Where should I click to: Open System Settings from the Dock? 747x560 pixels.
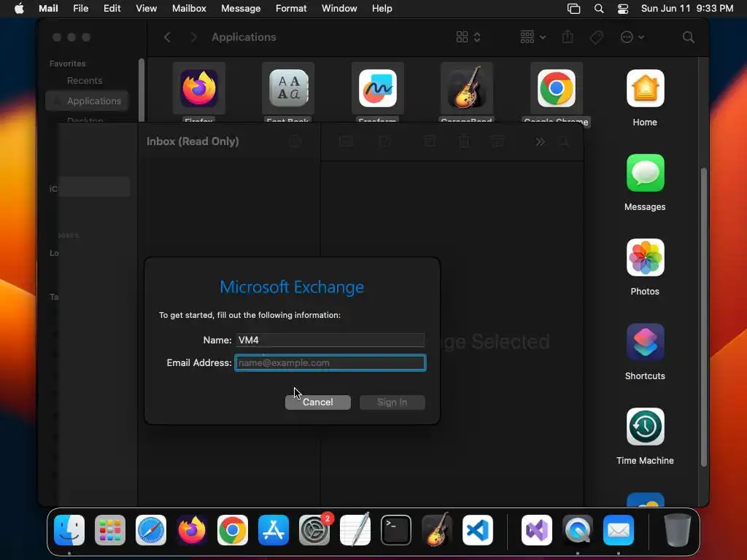(314, 530)
